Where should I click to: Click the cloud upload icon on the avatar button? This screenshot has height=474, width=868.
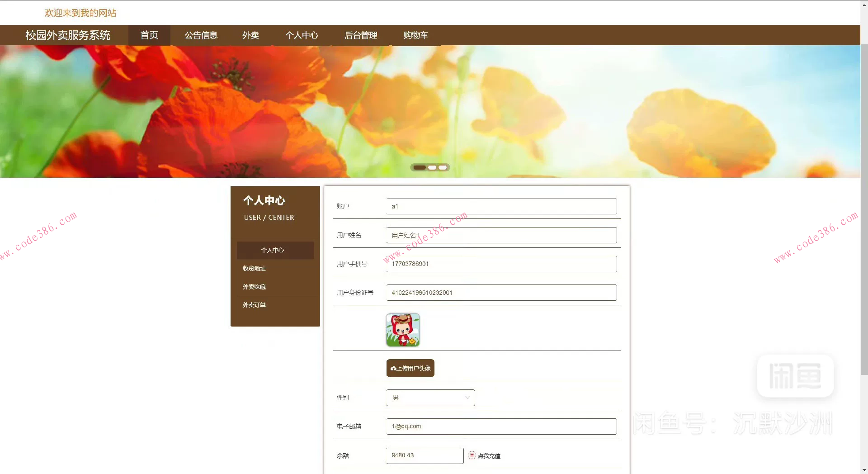(x=393, y=368)
